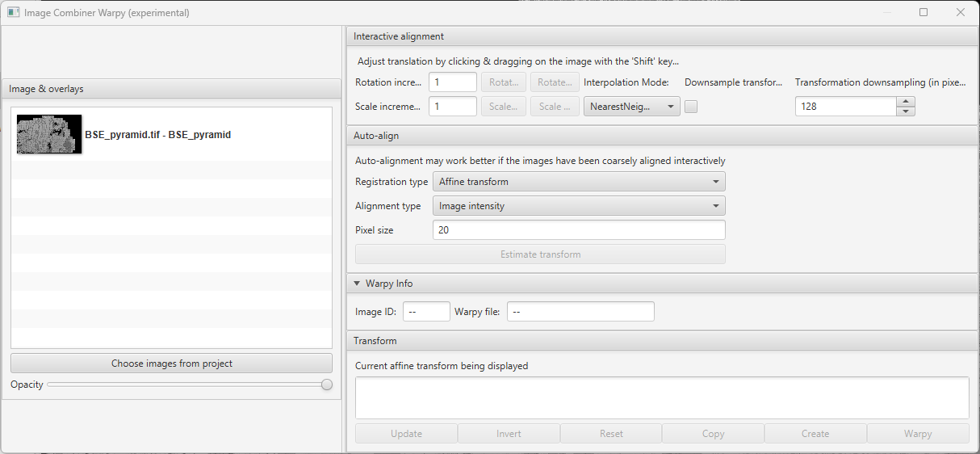Maximize the Image Combiner window
The width and height of the screenshot is (980, 454).
tap(923, 12)
